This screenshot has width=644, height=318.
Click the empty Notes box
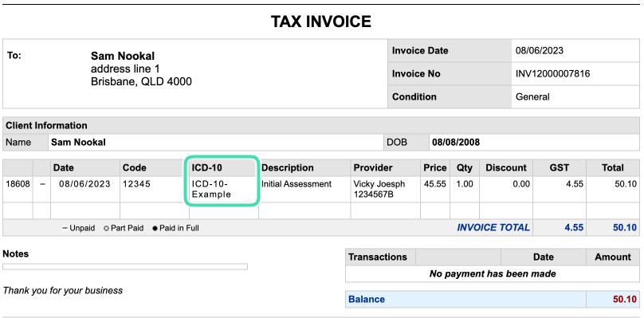tap(125, 267)
